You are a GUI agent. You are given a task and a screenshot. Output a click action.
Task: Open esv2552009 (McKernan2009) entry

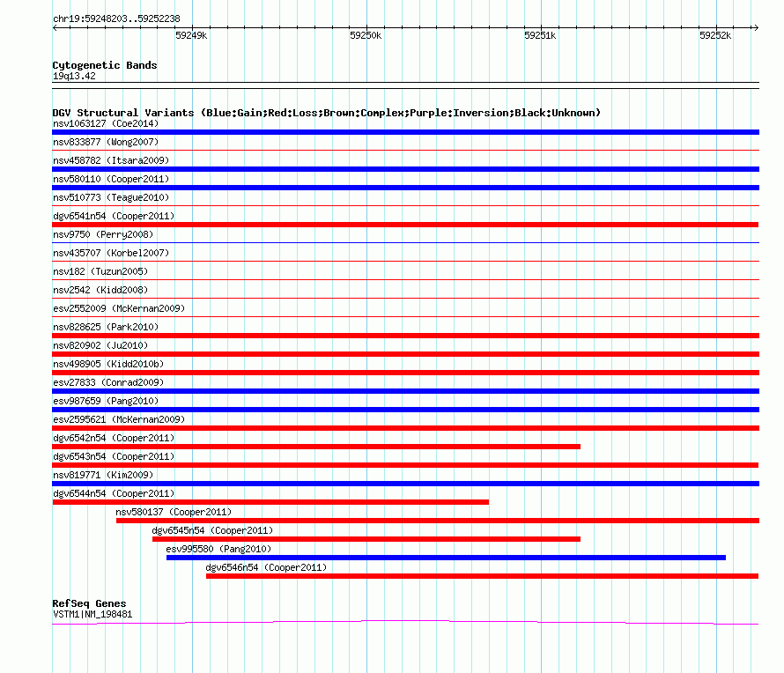pos(119,308)
